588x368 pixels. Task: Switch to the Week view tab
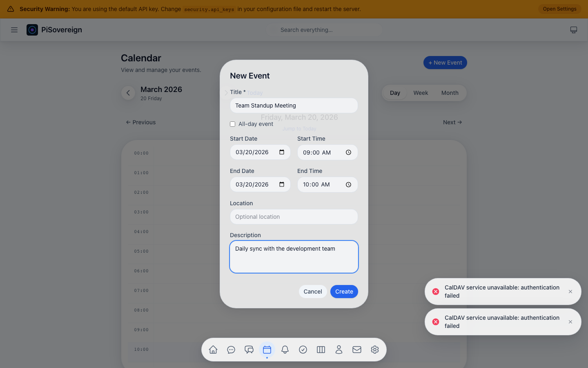point(421,93)
